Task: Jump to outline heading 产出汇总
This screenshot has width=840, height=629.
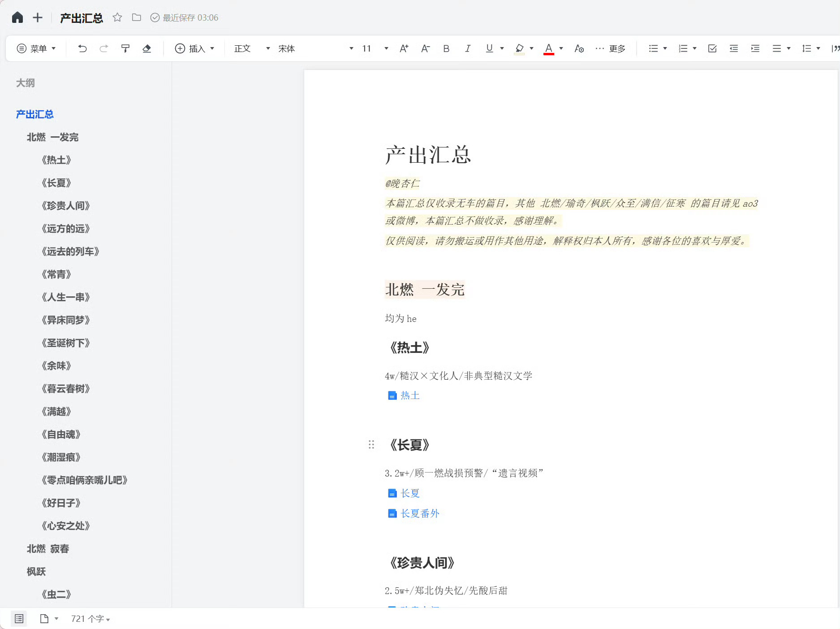Action: point(35,114)
